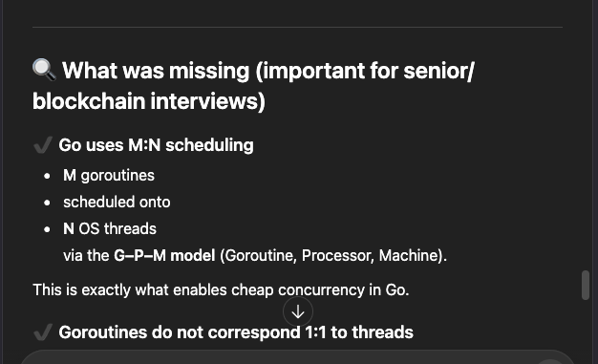
Task: Click the bold G–P–M model text
Action: coord(164,256)
